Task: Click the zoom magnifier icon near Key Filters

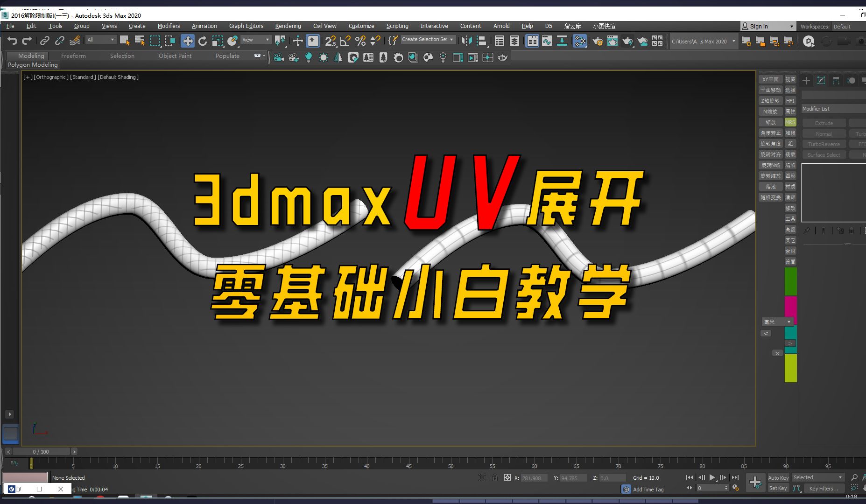Action: pos(855,477)
